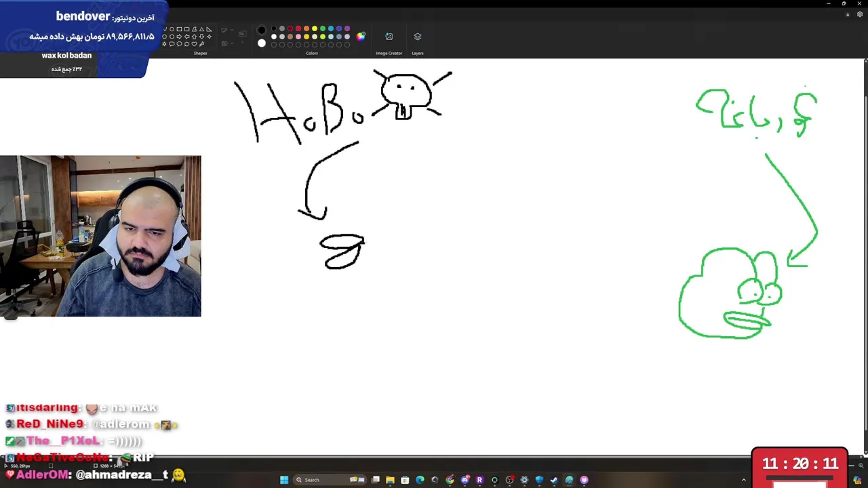Pick the pink rose color swatch
The height and width of the screenshot is (488, 868).
coord(298,37)
